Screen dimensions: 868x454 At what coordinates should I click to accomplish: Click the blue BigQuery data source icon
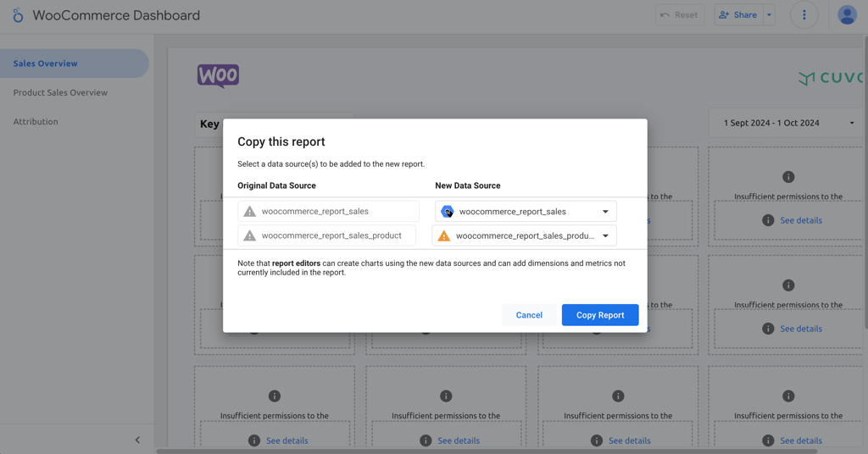tap(448, 211)
